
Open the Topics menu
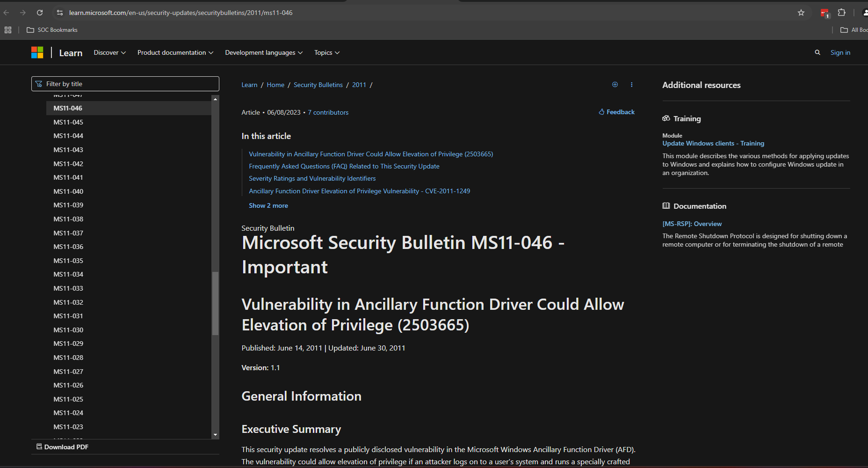tap(326, 52)
